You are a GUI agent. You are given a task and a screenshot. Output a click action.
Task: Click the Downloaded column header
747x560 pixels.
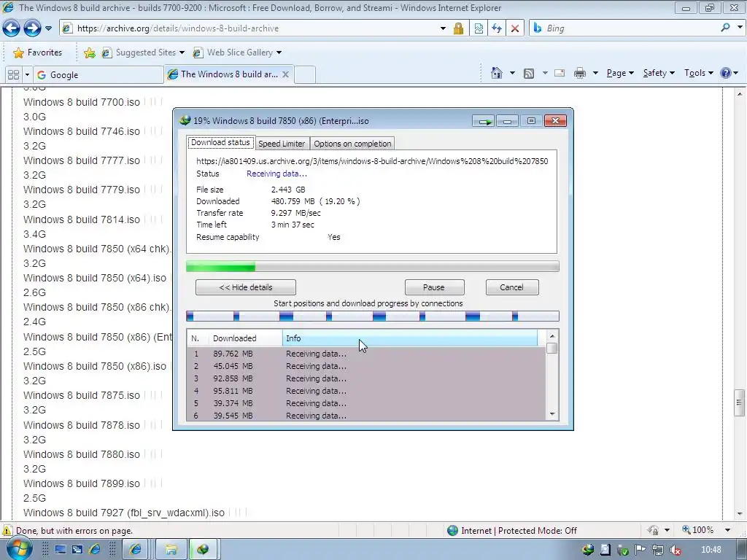pyautogui.click(x=245, y=338)
